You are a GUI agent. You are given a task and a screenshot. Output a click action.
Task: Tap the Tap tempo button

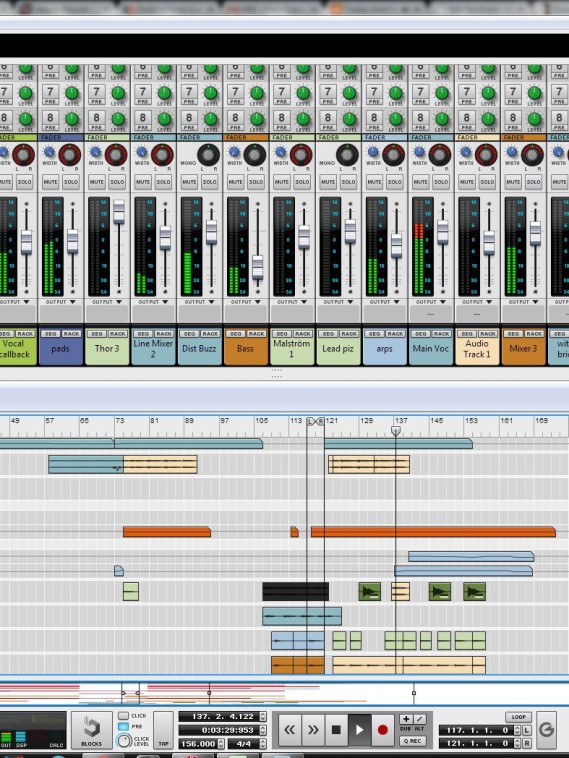[163, 730]
